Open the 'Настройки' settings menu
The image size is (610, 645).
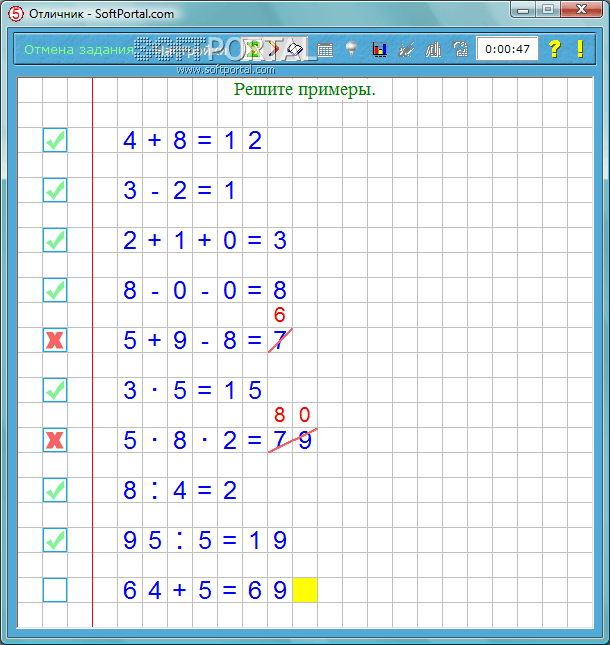point(191,51)
